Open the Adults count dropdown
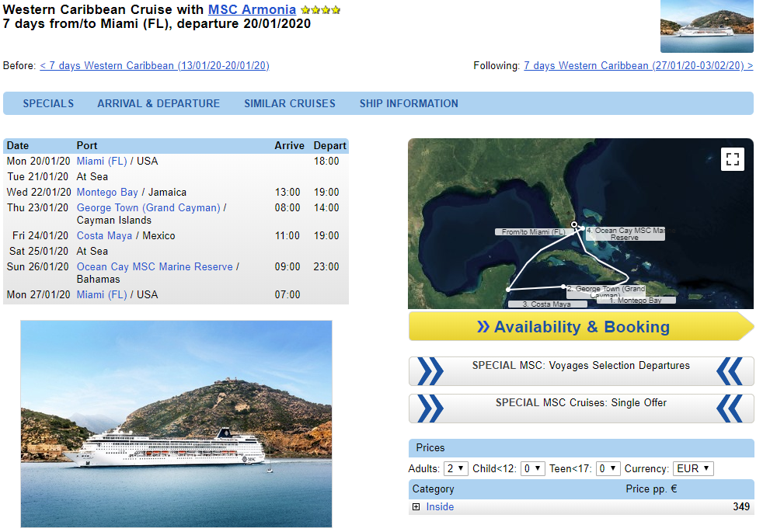The image size is (770, 532). click(455, 468)
